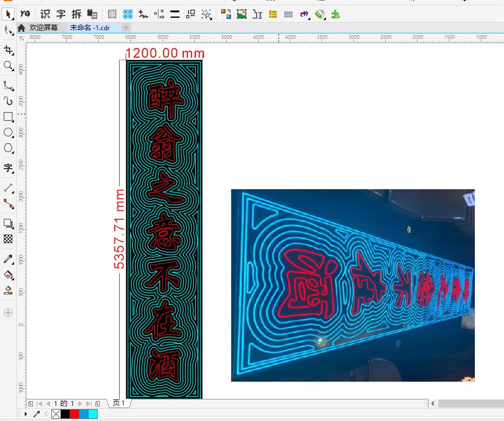
Task: Select the Zoom magnifier tool
Action: pyautogui.click(x=8, y=66)
